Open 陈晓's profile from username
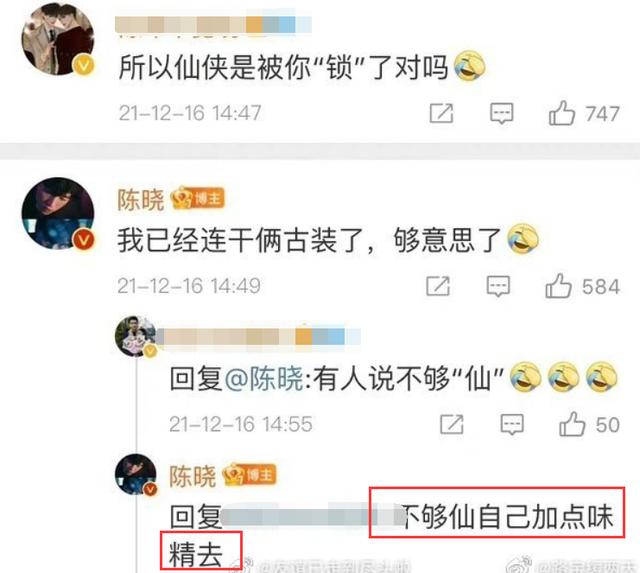Viewport: 640px width, 573px height. (x=140, y=200)
